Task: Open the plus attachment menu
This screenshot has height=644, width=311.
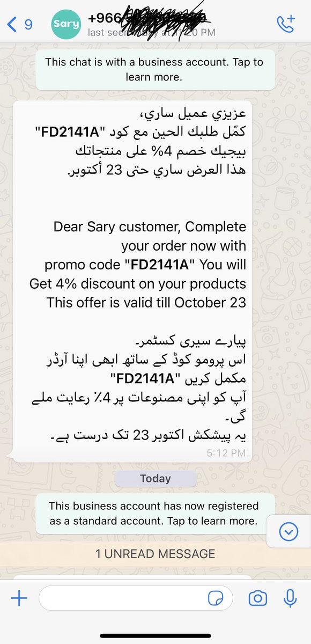Action: click(19, 598)
